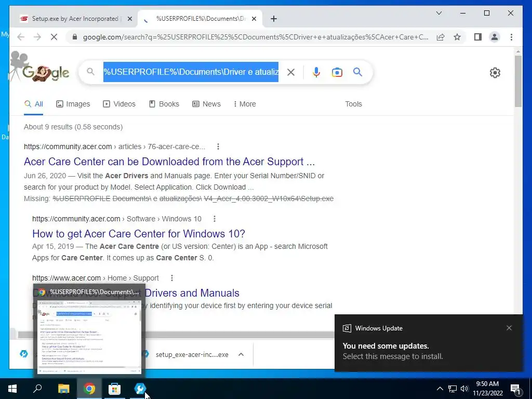The height and width of the screenshot is (399, 532).
Task: Show All search results
Action: click(34, 104)
